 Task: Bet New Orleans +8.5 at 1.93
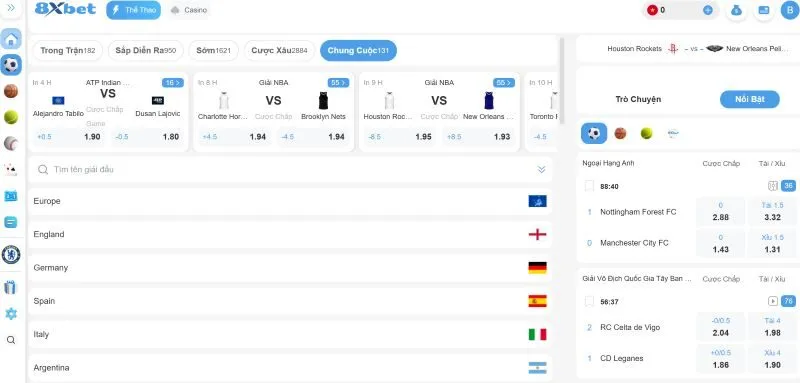click(x=479, y=137)
